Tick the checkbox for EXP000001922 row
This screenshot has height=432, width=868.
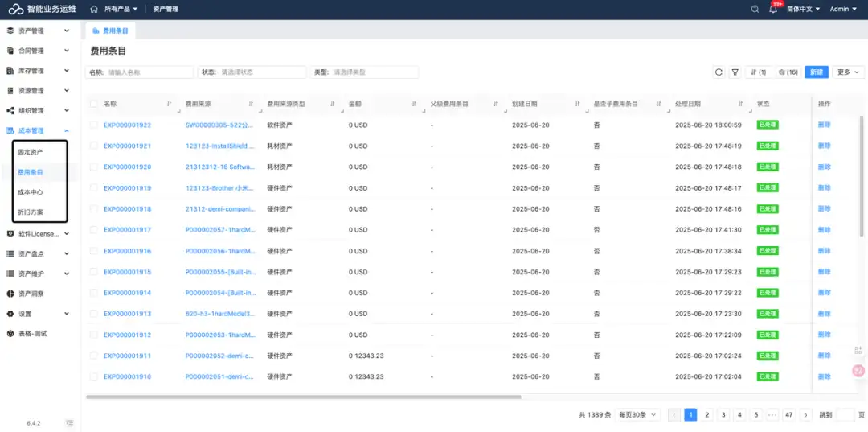[93, 125]
